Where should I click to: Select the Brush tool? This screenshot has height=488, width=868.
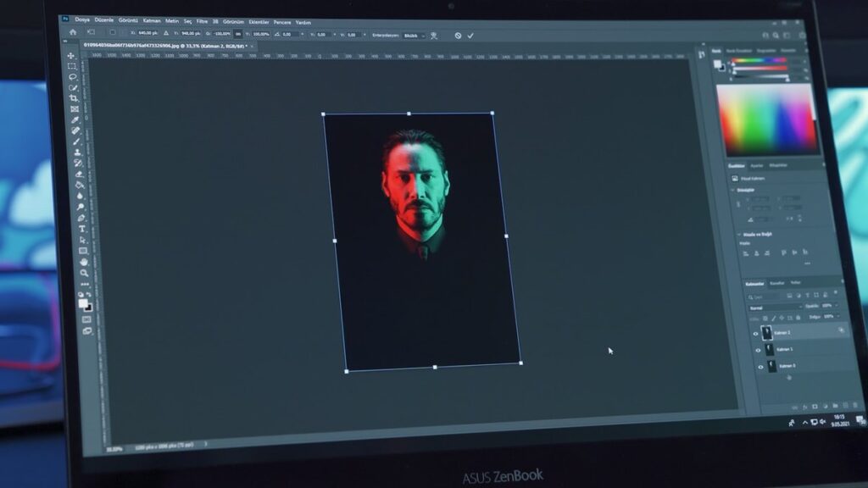[76, 141]
